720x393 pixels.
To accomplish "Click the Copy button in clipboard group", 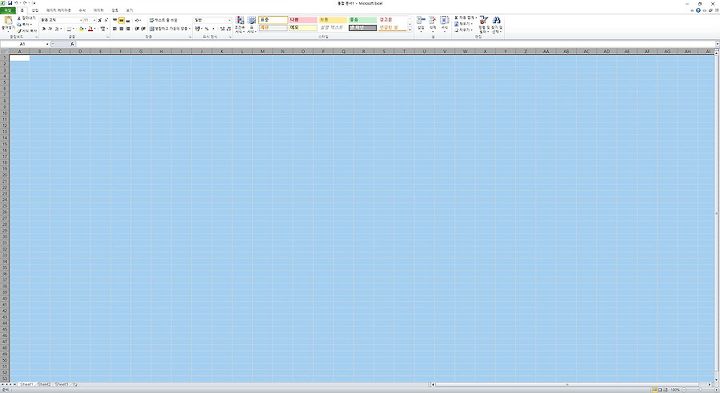I will [24, 24].
